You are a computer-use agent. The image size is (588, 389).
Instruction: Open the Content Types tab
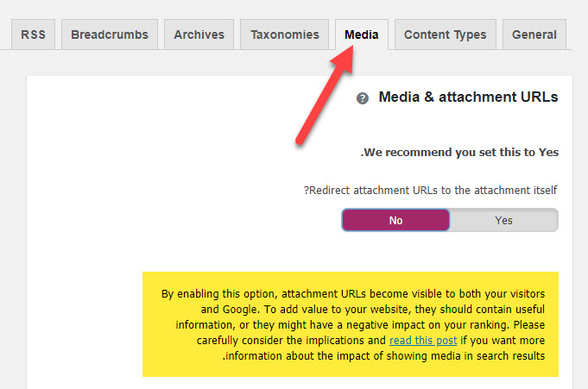coord(446,35)
